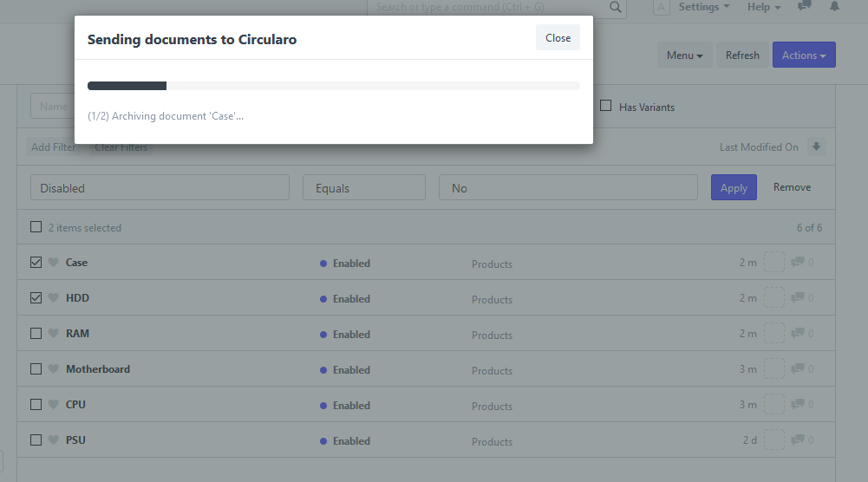Check the Motherboard row checkbox
The image size is (868, 482).
click(x=36, y=368)
